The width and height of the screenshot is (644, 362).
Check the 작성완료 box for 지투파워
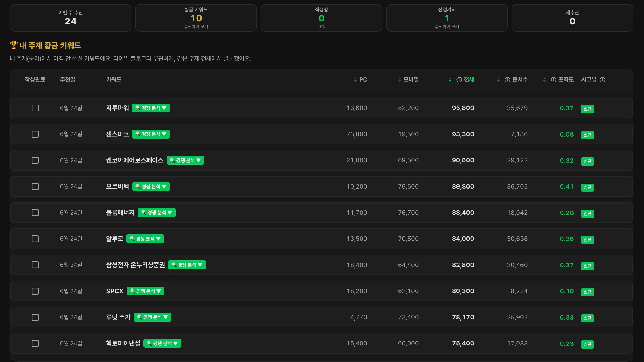35,108
